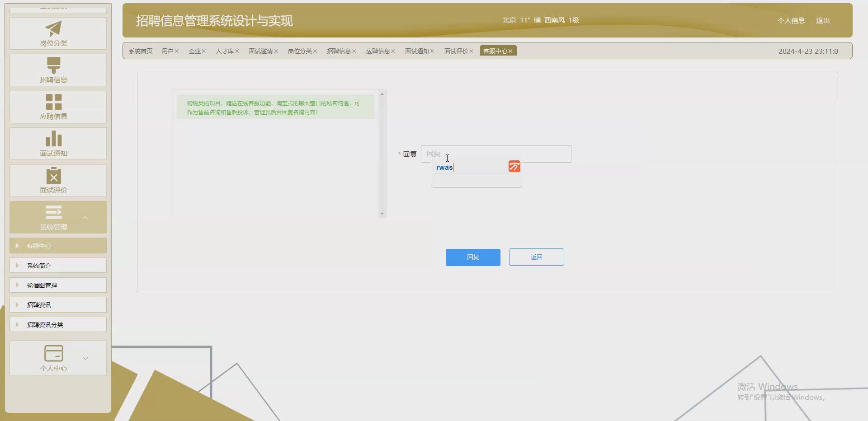Switch to the 系统首页 tab
Screen dimensions: 868x421
pos(141,51)
